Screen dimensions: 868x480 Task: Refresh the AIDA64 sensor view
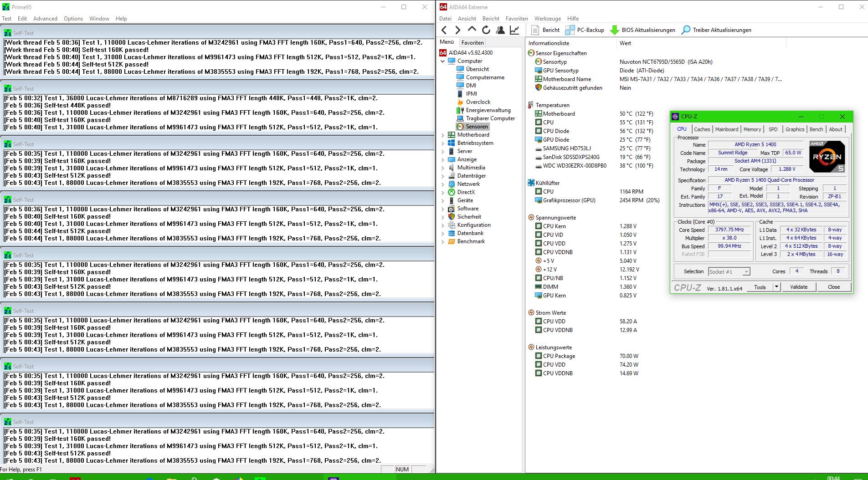pyautogui.click(x=486, y=30)
